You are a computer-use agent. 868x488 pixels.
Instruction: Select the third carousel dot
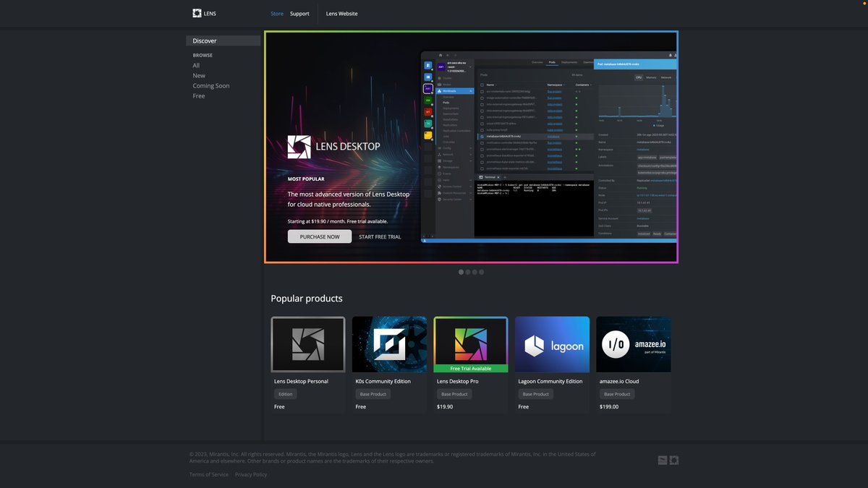click(475, 272)
